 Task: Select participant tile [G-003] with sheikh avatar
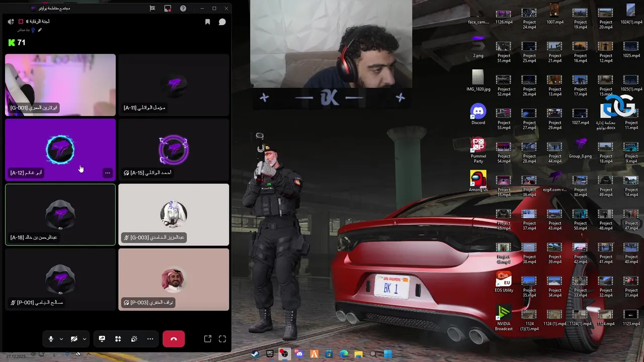(174, 215)
